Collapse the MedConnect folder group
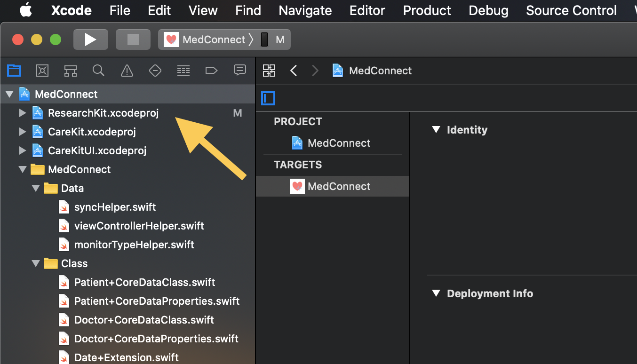637x364 pixels. (22, 169)
